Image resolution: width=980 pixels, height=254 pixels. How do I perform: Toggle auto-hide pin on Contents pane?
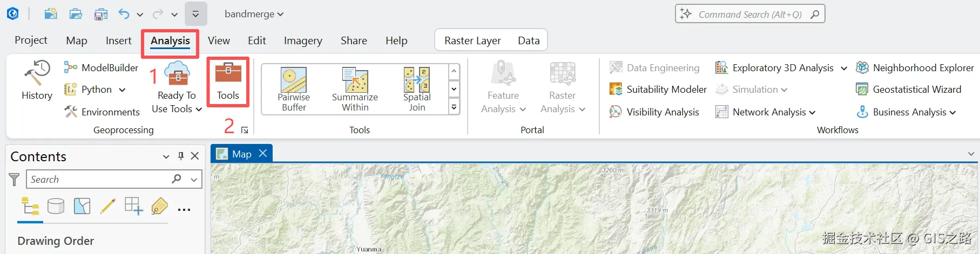pos(181,156)
